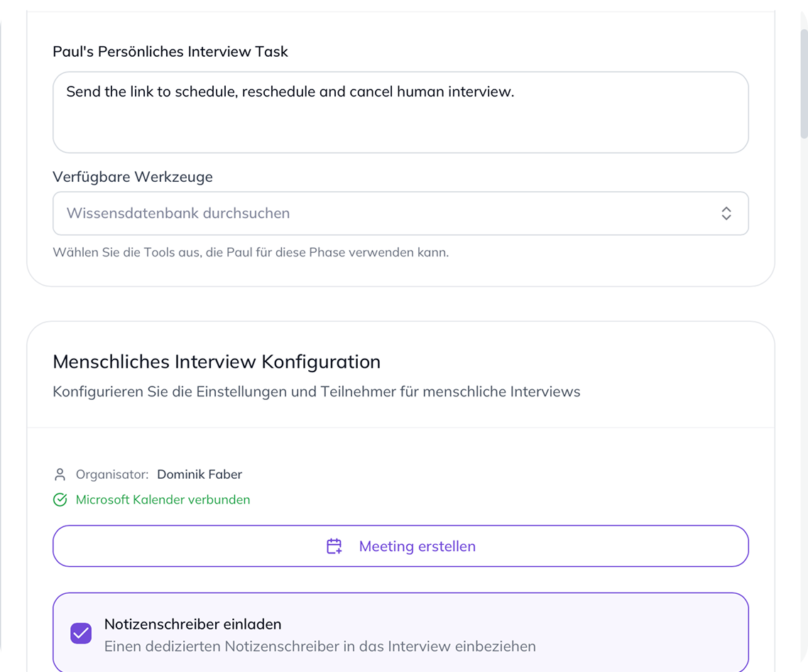Toggle the Notizenschreiber einladen checkbox

point(81,634)
